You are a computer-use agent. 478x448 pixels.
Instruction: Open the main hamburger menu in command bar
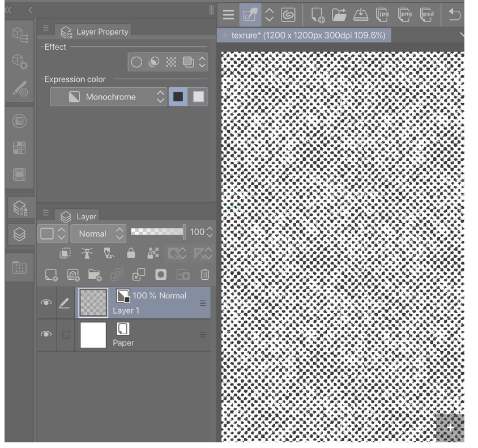(x=228, y=14)
